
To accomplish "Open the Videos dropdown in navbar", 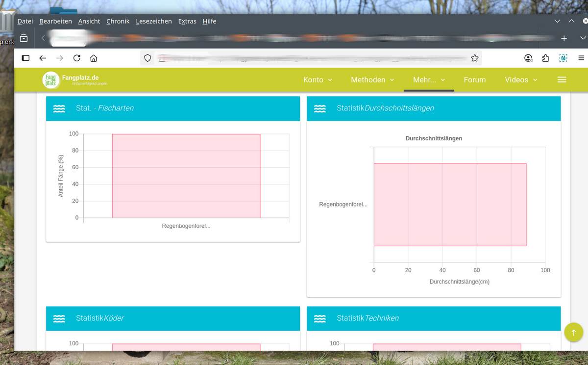I will (x=521, y=79).
